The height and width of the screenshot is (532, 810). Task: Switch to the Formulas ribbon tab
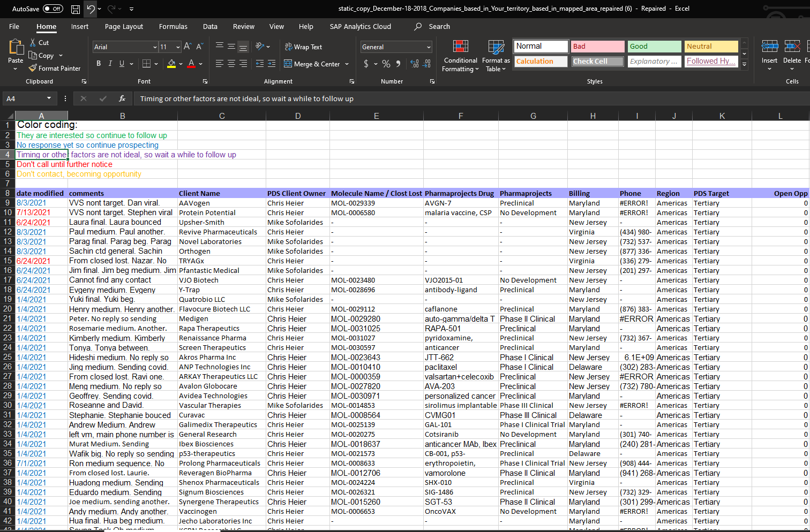pos(173,26)
